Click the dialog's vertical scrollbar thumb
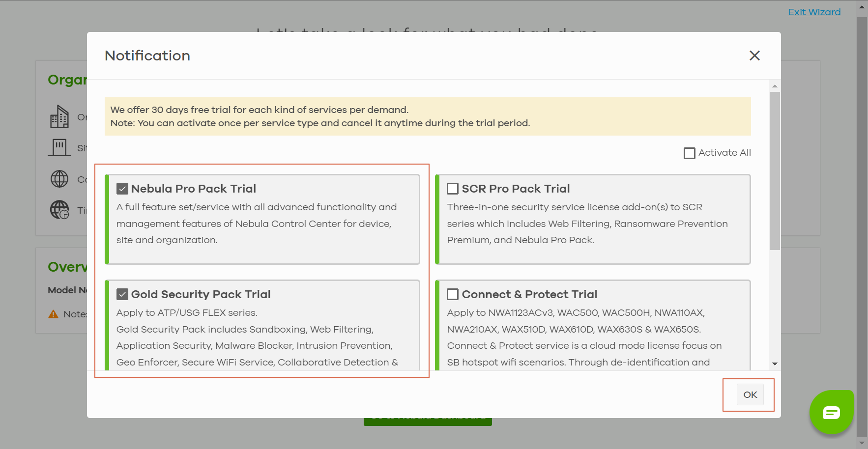 coord(775,170)
